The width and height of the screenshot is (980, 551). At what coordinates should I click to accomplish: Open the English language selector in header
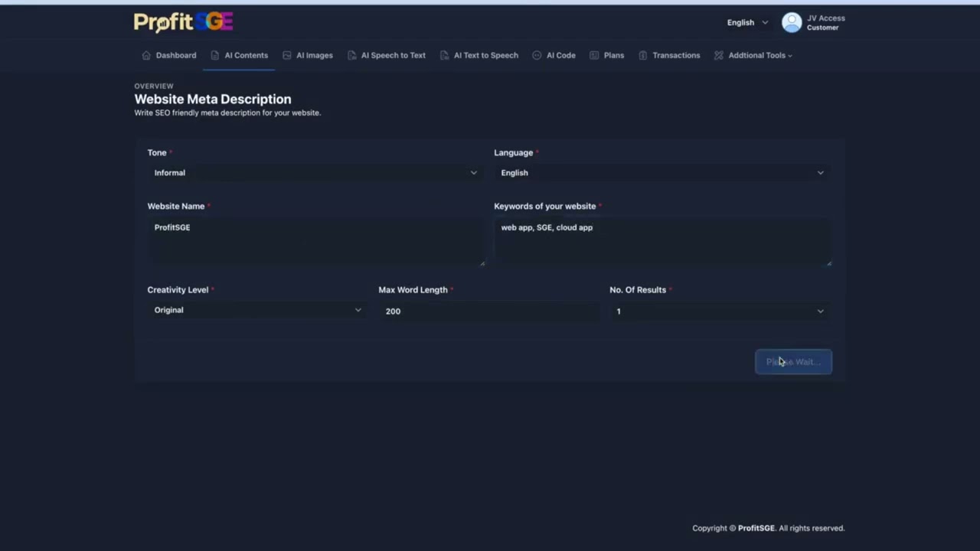tap(747, 22)
